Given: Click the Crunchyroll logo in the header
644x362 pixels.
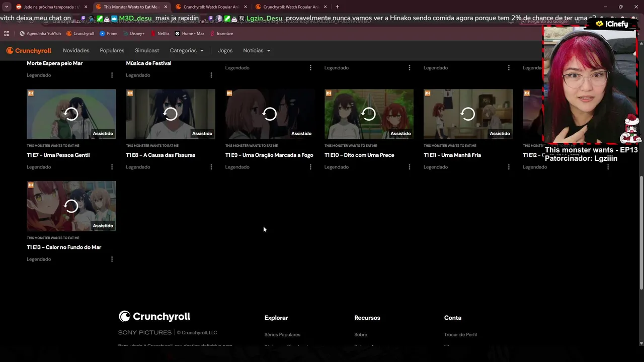Looking at the screenshot, I should (x=29, y=51).
